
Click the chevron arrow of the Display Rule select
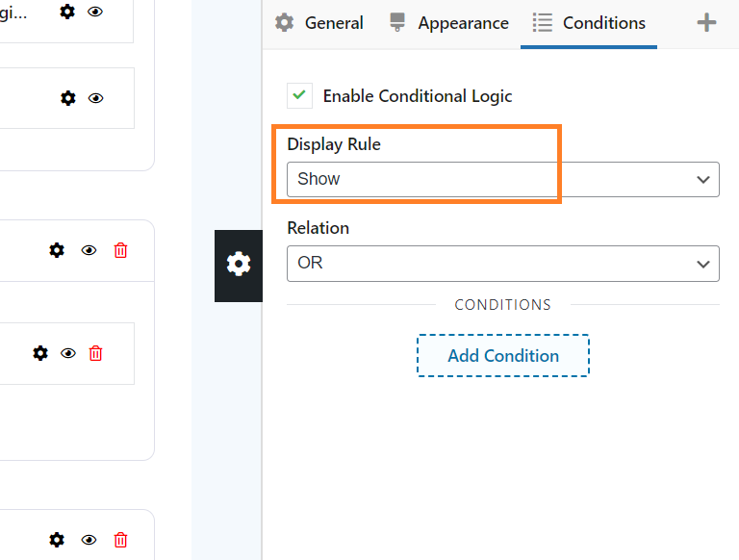click(x=703, y=180)
